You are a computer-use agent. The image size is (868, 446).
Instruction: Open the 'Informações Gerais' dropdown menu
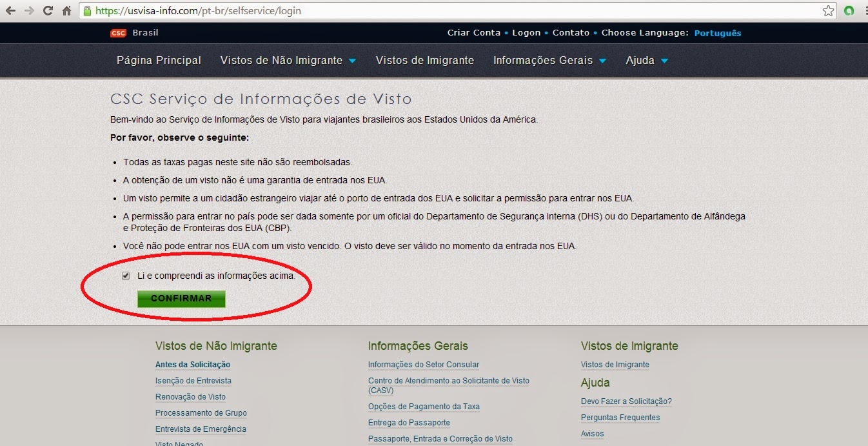pyautogui.click(x=549, y=60)
